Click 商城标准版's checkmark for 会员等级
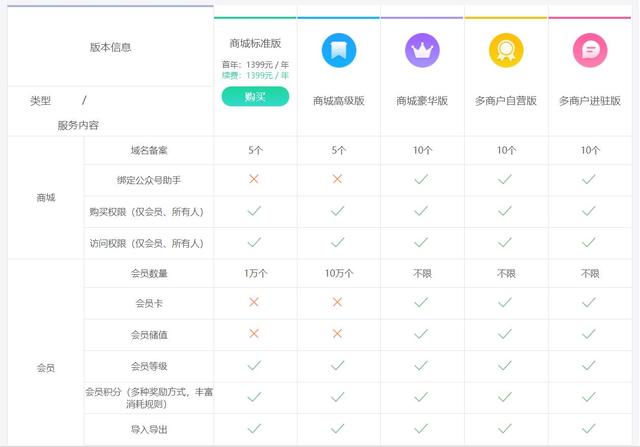The height and width of the screenshot is (447, 640). click(x=254, y=365)
